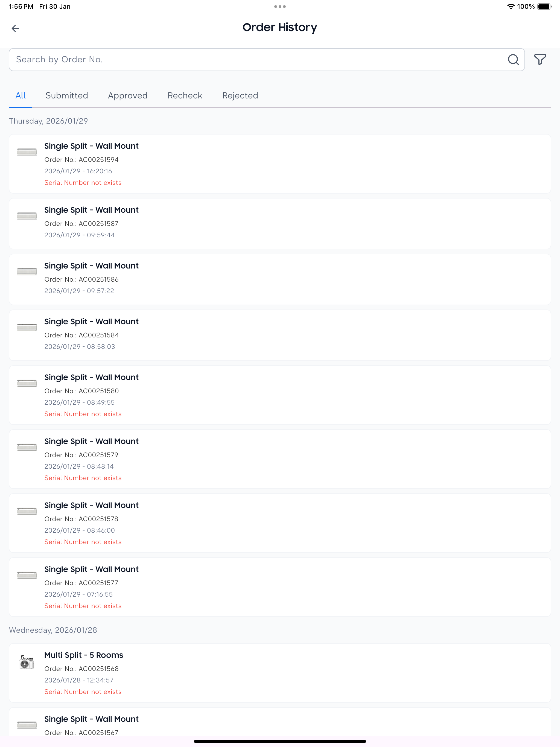
Task: Tap AC unit thumbnail for order AC00251594
Action: click(27, 152)
